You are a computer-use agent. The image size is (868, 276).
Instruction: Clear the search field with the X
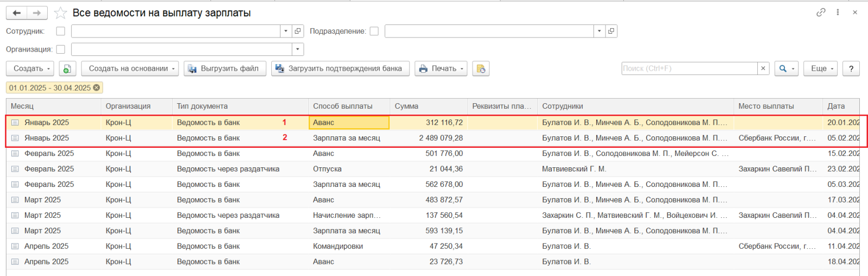pyautogui.click(x=763, y=68)
